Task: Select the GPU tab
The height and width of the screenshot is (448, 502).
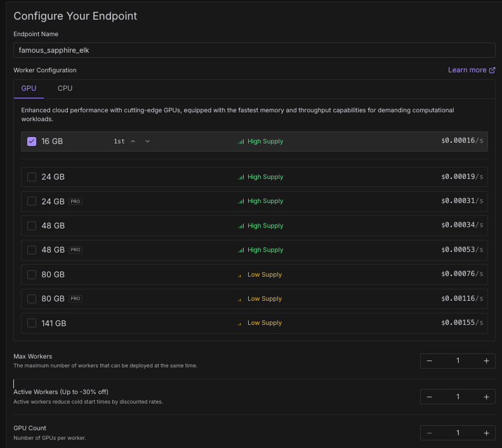Action: pyautogui.click(x=29, y=88)
